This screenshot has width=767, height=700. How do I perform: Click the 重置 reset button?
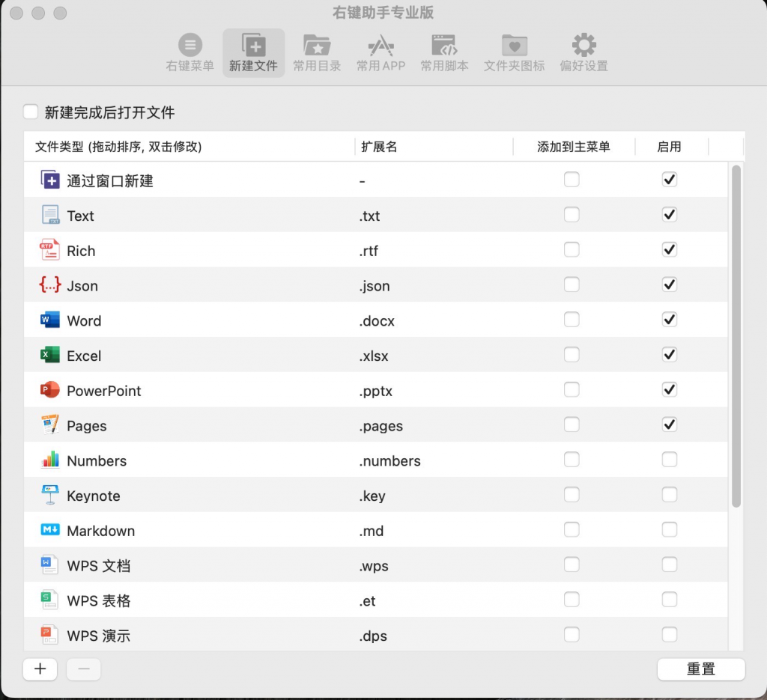(x=700, y=669)
